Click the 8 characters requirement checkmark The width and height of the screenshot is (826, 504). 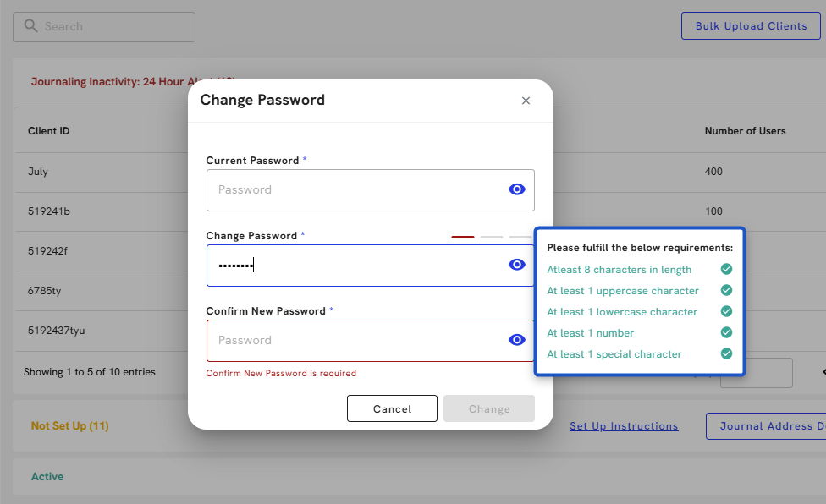(726, 270)
